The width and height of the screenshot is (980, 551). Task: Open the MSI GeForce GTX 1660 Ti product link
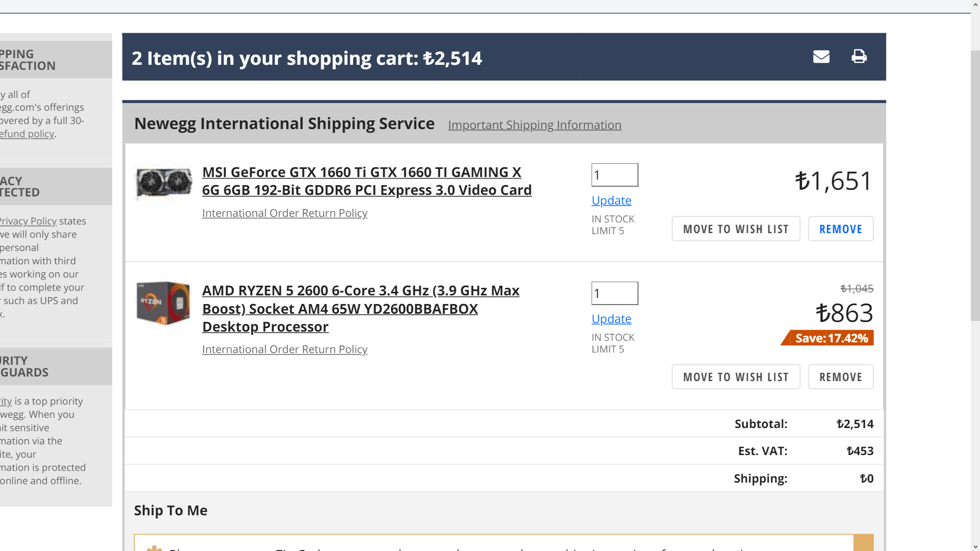point(366,181)
